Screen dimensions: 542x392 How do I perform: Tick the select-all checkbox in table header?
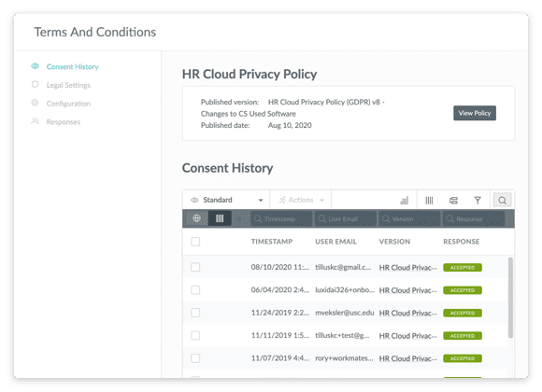195,242
